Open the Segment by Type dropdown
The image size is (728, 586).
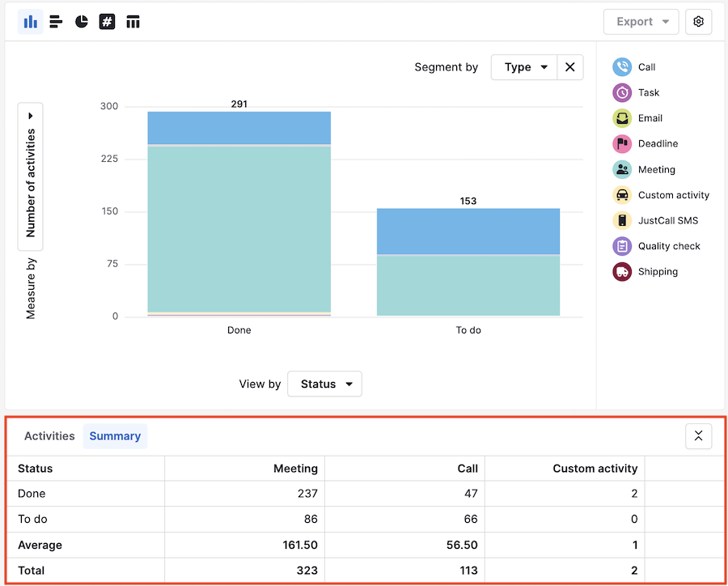(524, 67)
